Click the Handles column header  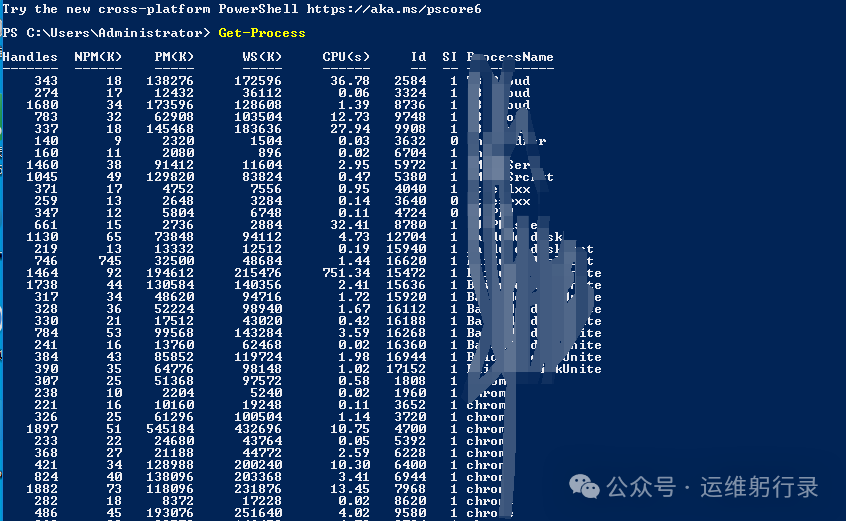[30, 57]
